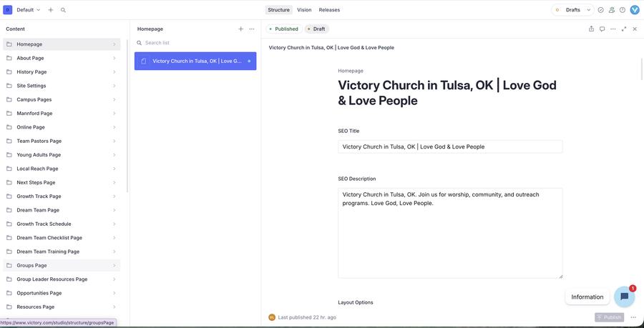
Task: Click the Layout Options label
Action: click(355, 302)
